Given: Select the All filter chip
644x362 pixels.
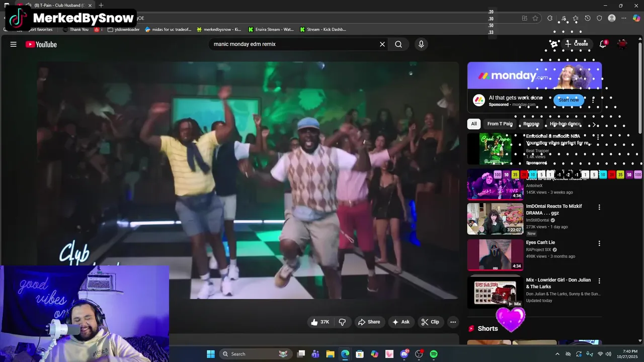Looking at the screenshot, I should tap(473, 124).
